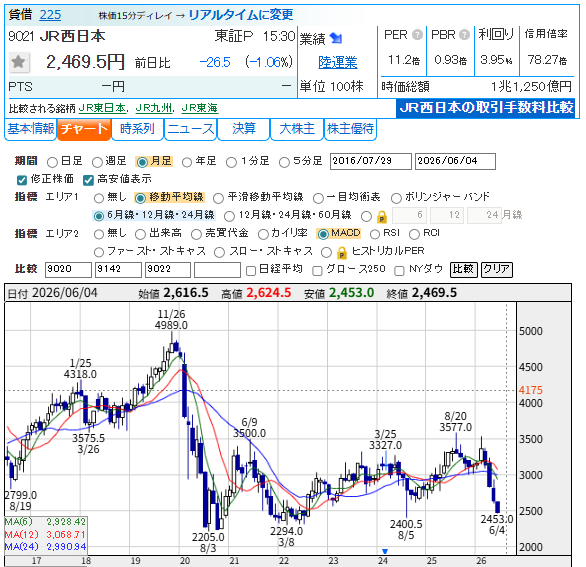Click the empty fourth comparison field
586x567 pixels.
pyautogui.click(x=218, y=269)
